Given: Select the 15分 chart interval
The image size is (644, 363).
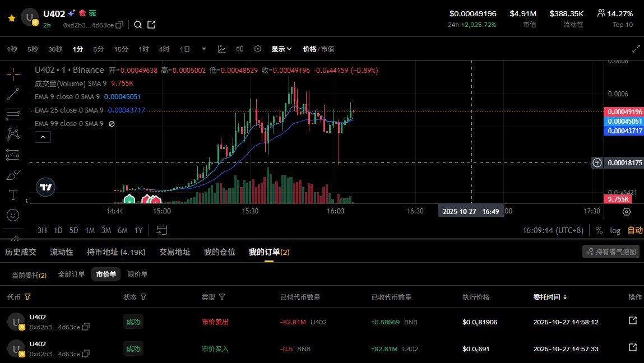Looking at the screenshot, I should pos(121,49).
